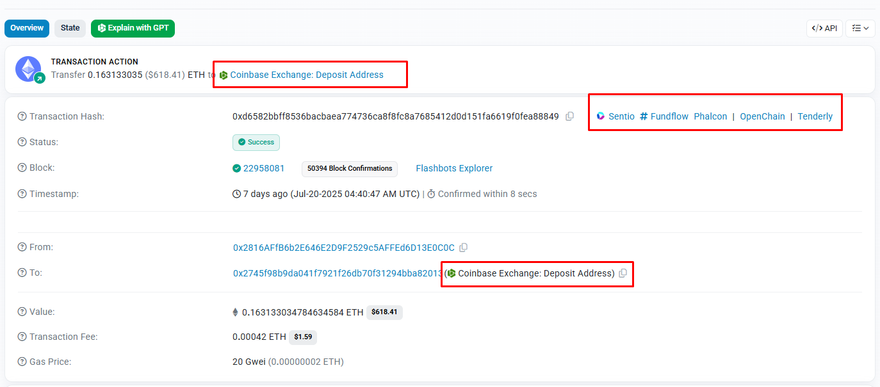Open Flashbots Explorer link

coord(454,168)
